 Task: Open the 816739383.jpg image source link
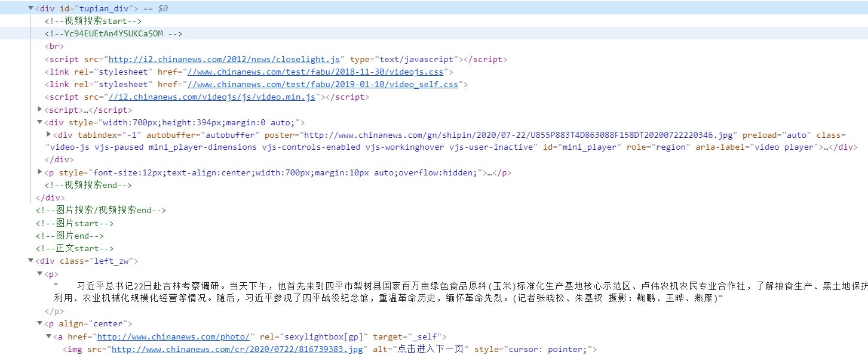[x=237, y=350]
